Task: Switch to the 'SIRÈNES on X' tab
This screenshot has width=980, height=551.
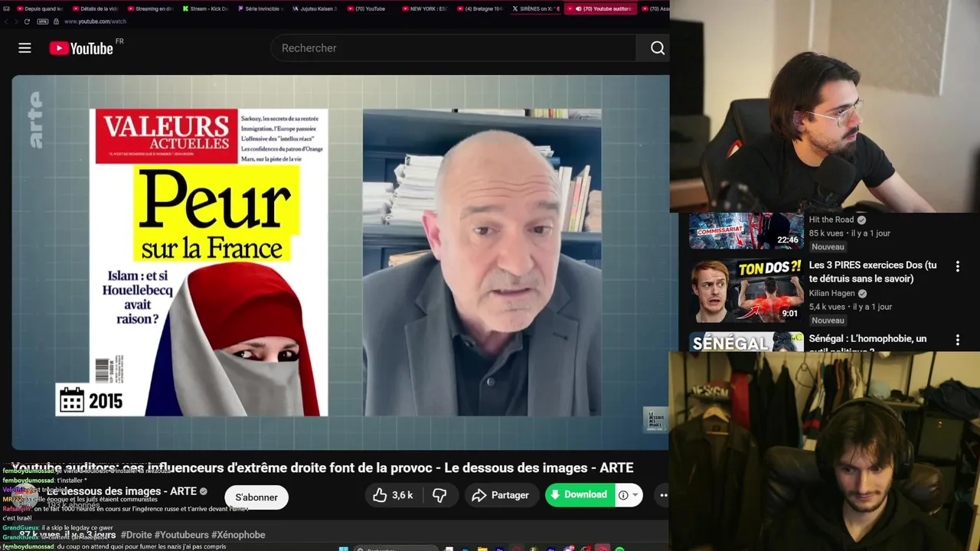Action: (536, 8)
